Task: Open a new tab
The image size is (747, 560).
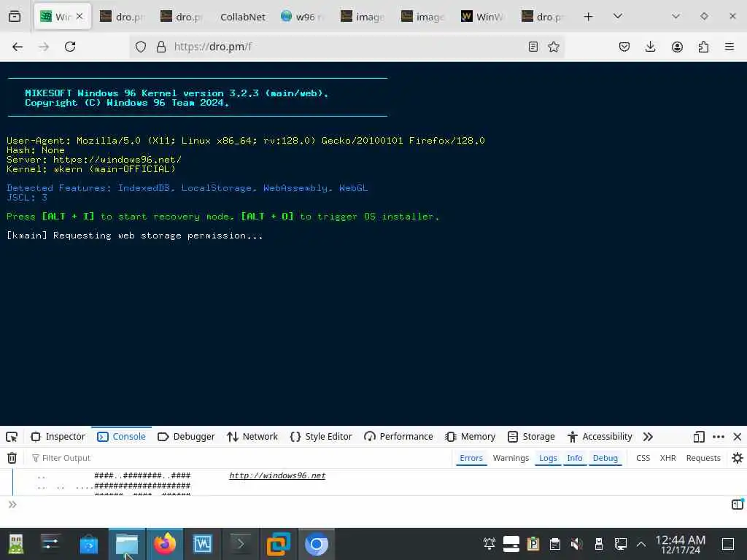Action: [x=589, y=17]
